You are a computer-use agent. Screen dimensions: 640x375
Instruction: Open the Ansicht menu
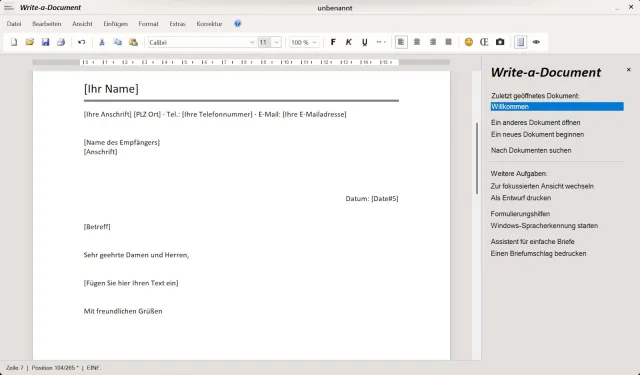pos(82,24)
